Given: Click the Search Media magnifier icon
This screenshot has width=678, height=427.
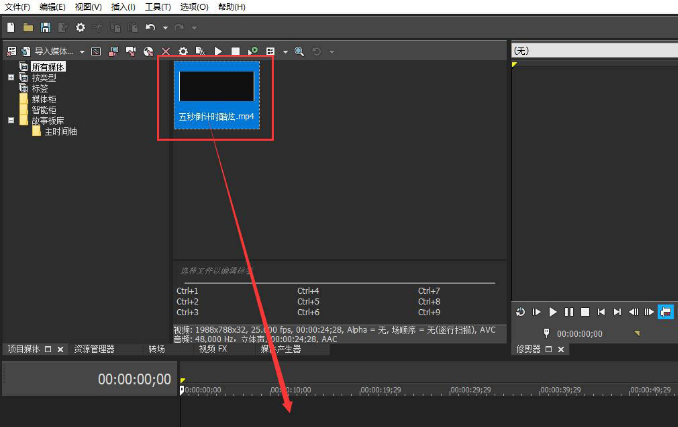Looking at the screenshot, I should [299, 51].
